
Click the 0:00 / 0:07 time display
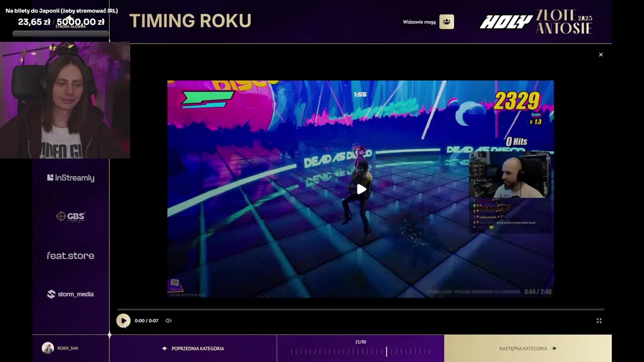(146, 321)
